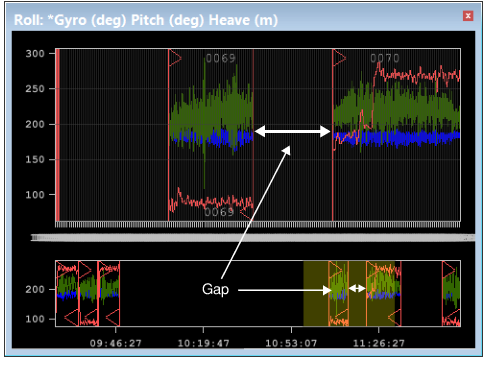Screen dimensions: 485x369
Task: Select the end flag beside lower 0069 label
Action: tap(246, 215)
